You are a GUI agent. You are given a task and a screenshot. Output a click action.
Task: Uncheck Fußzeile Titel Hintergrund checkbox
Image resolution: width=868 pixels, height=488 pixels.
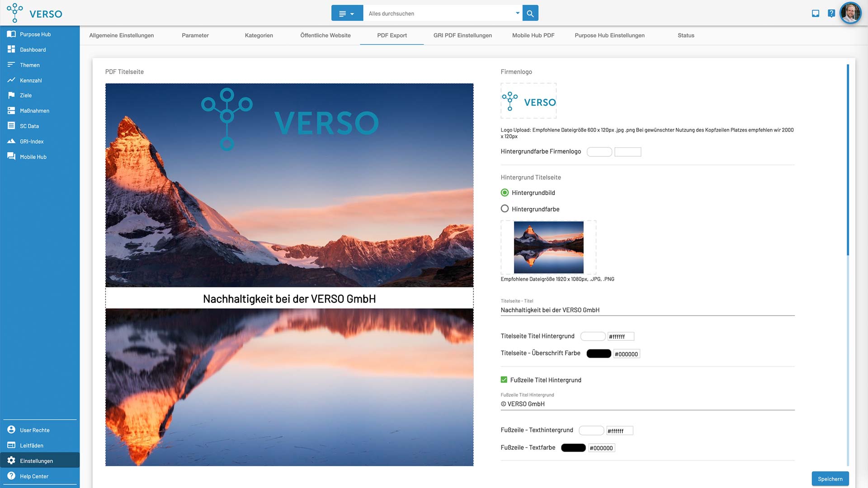click(x=504, y=380)
